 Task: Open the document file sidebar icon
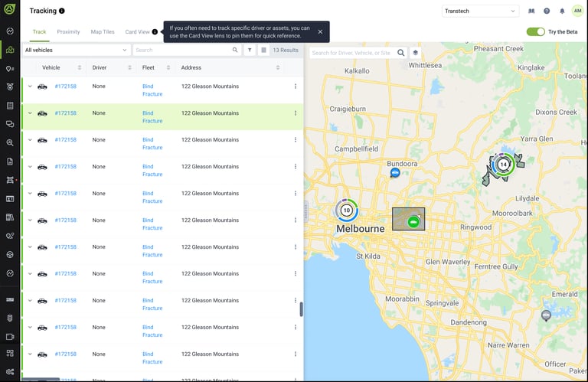(x=10, y=162)
